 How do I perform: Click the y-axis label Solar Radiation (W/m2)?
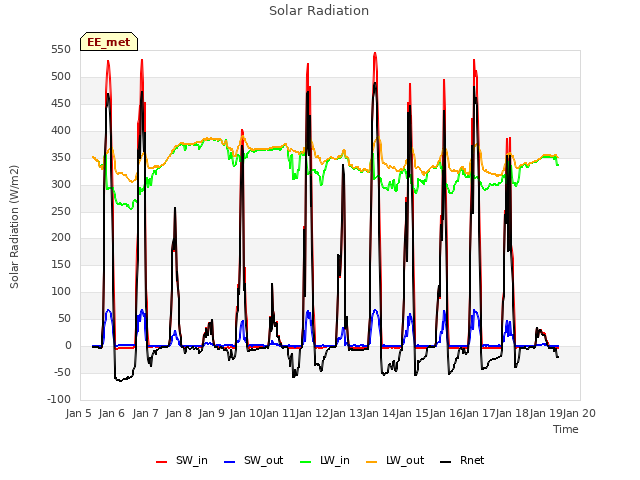tap(14, 227)
